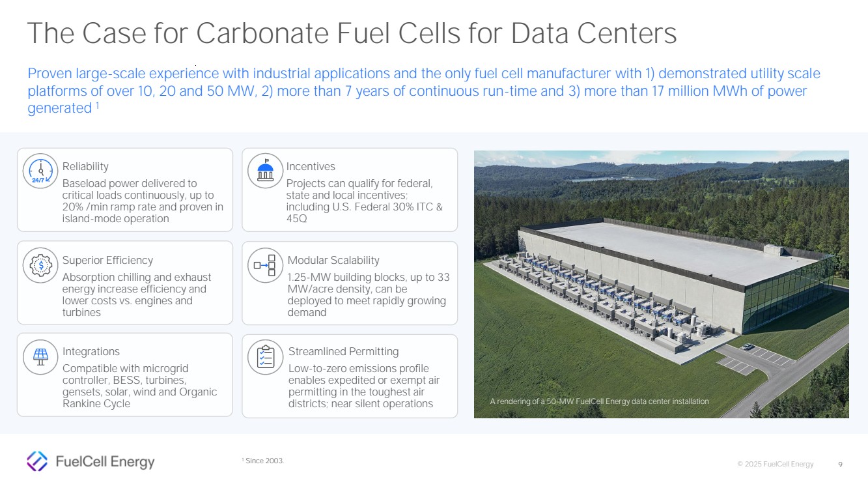Click the FuelCell Energy logo mark
868x488 pixels.
point(37,461)
